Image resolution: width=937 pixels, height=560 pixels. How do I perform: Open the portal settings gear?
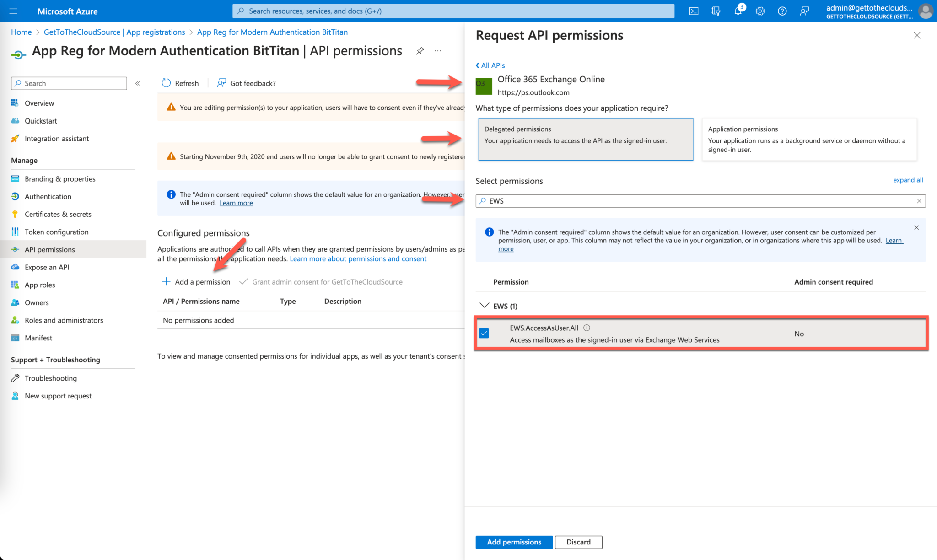(x=760, y=11)
